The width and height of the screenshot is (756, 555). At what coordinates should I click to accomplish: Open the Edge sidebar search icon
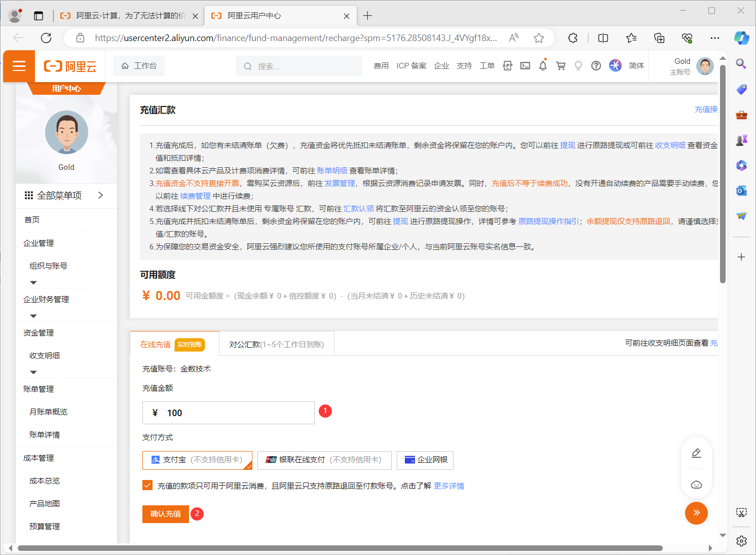pyautogui.click(x=741, y=64)
